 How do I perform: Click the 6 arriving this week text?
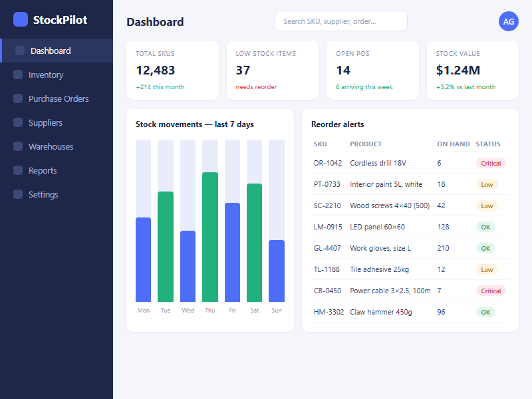(364, 87)
